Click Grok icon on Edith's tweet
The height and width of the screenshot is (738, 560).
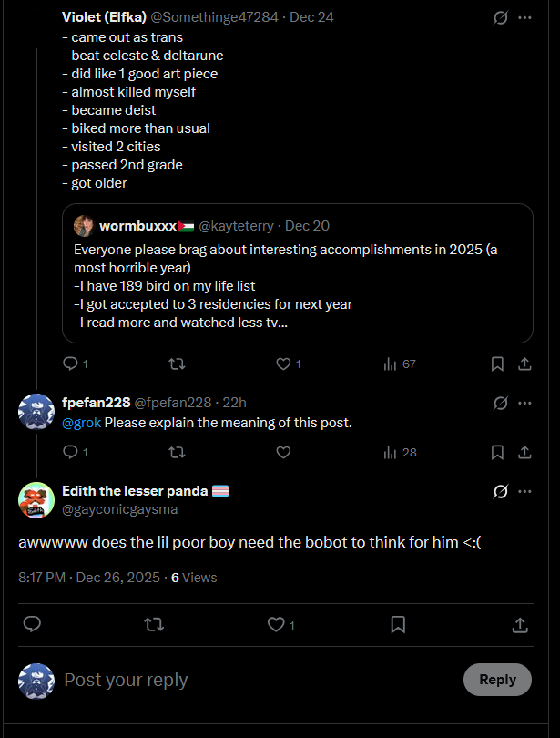(500, 491)
